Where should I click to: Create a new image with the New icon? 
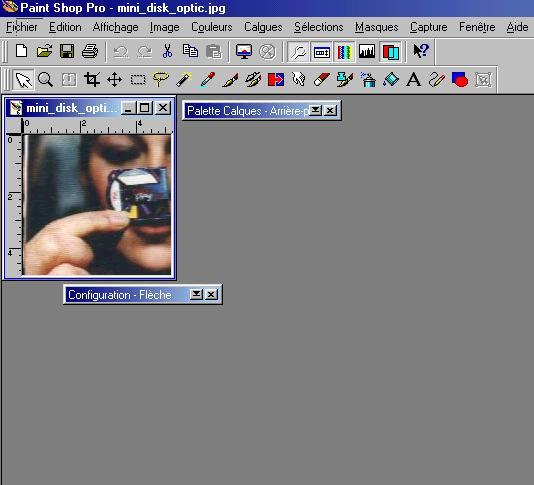point(22,51)
